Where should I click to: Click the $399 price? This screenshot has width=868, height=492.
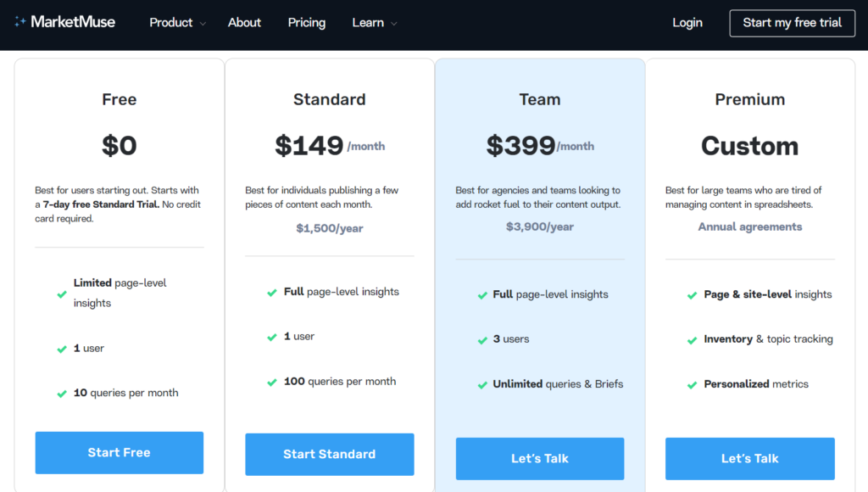tap(520, 146)
